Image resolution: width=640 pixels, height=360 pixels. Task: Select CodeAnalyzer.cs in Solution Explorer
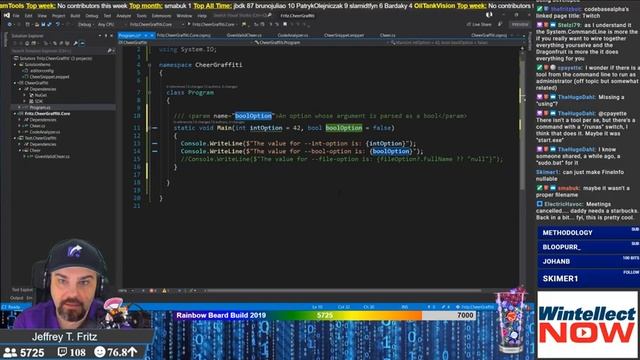click(x=44, y=132)
